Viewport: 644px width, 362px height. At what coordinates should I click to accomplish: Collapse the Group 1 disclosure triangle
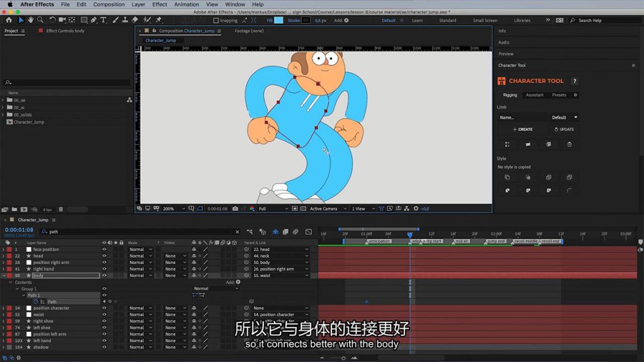(17, 289)
